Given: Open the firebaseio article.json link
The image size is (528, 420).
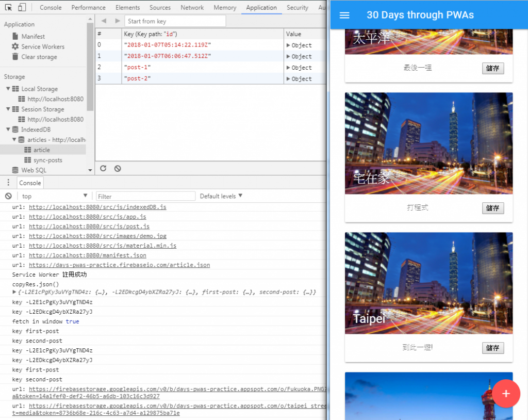Looking at the screenshot, I should pyautogui.click(x=119, y=265).
